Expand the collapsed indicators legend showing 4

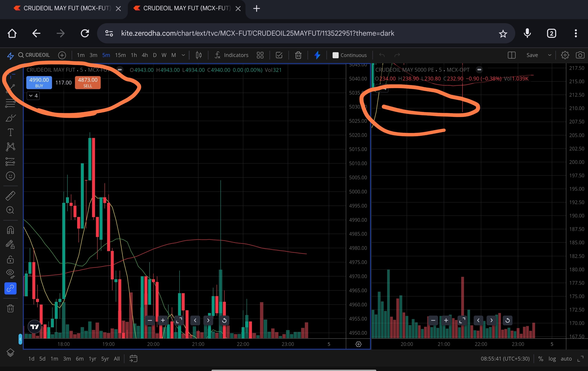(x=33, y=96)
